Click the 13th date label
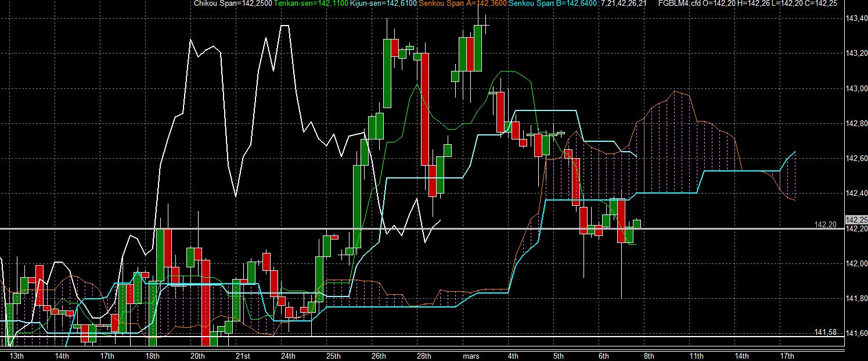The height and width of the screenshot is (361, 868). [x=17, y=356]
